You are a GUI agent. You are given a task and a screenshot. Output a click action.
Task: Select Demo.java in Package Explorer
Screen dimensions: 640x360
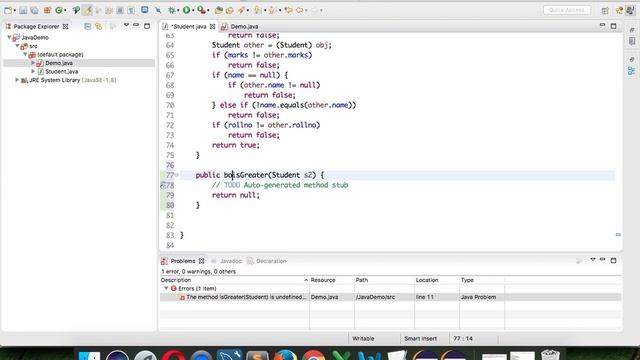point(59,63)
